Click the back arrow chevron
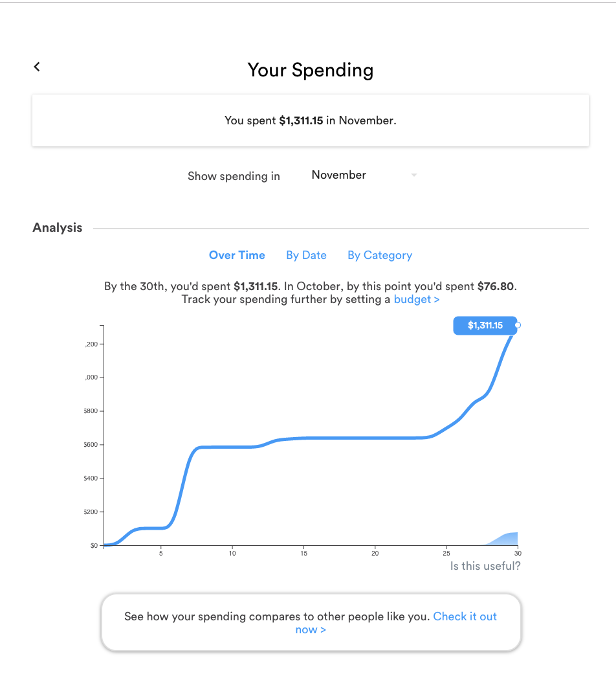The width and height of the screenshot is (616, 676). pyautogui.click(x=36, y=67)
